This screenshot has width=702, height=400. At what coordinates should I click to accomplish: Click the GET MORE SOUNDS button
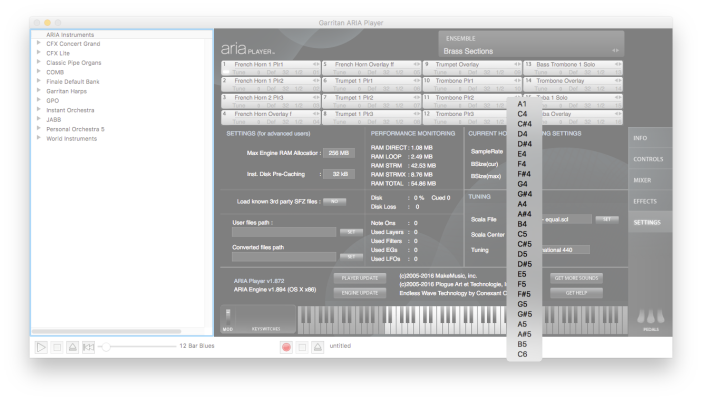[576, 278]
